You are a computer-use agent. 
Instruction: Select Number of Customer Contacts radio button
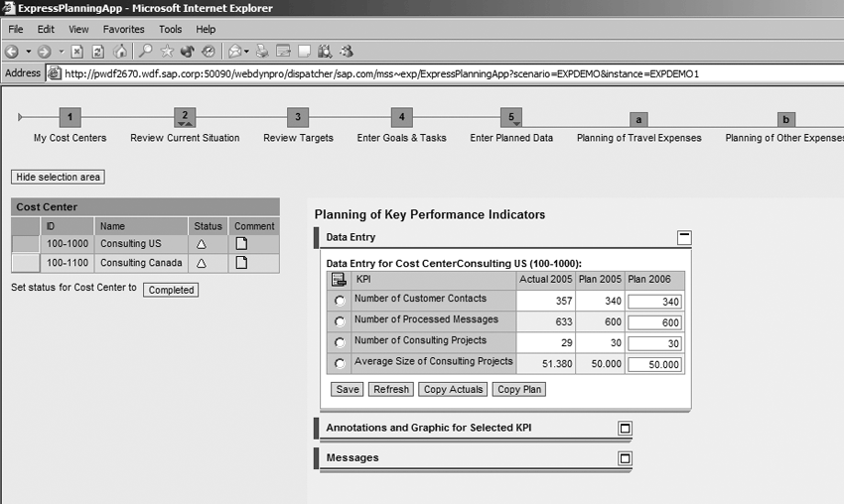click(340, 301)
